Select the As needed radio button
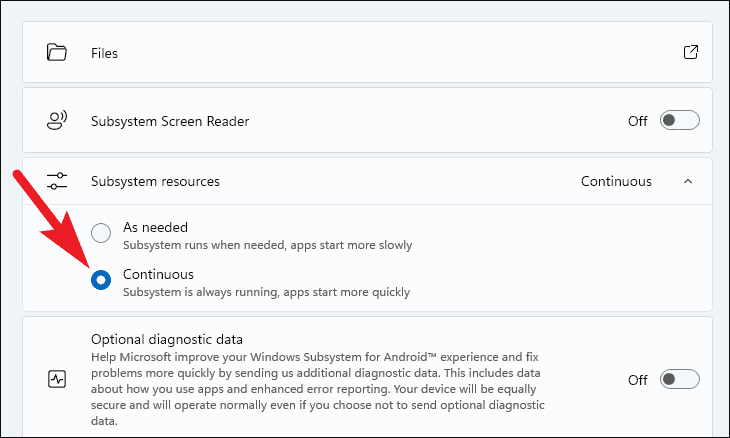The height and width of the screenshot is (438, 730). pyautogui.click(x=101, y=234)
